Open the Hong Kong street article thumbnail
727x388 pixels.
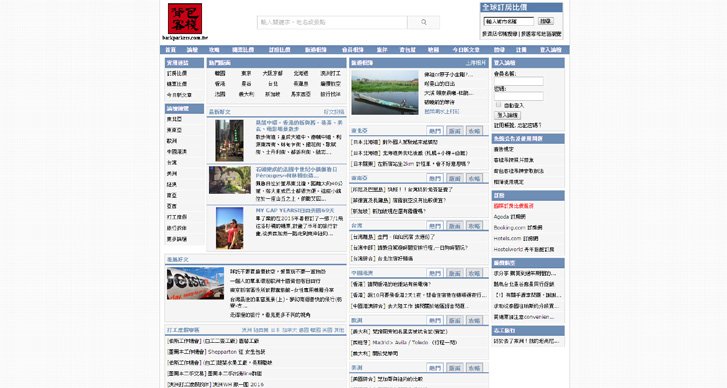point(229,140)
